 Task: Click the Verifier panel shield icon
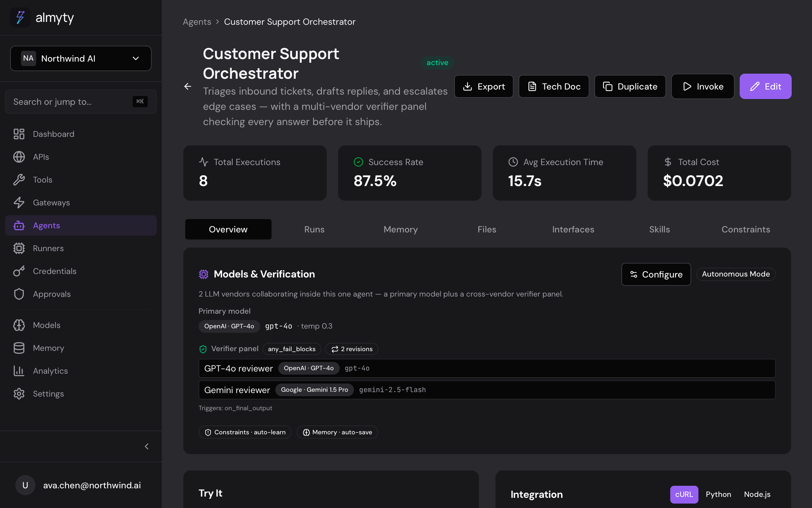coord(203,349)
